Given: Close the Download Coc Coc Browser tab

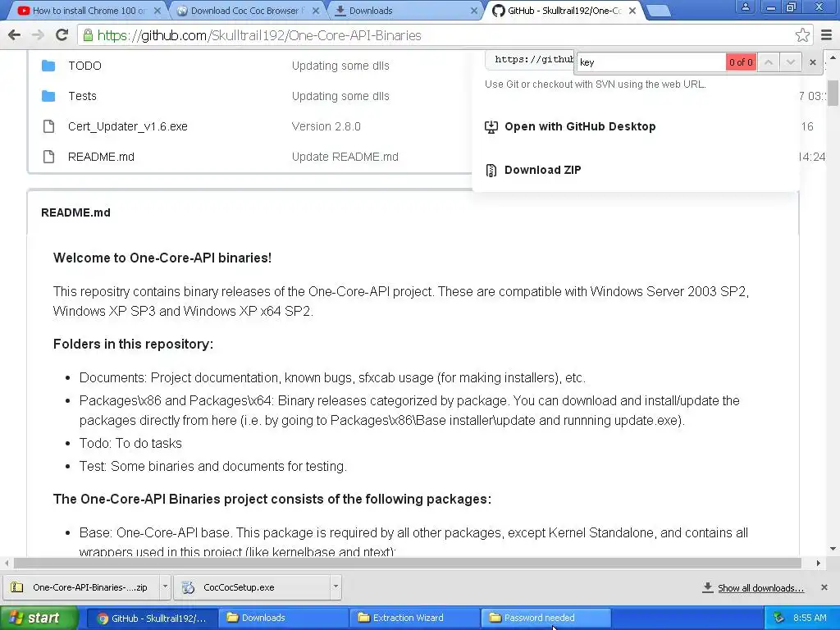Looking at the screenshot, I should [x=316, y=11].
